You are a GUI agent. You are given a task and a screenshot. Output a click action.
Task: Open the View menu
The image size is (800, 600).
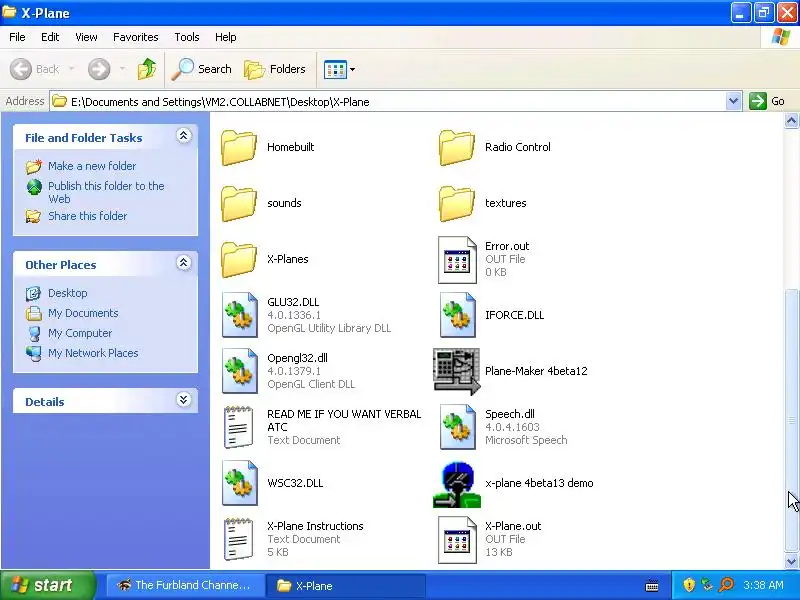(x=86, y=37)
